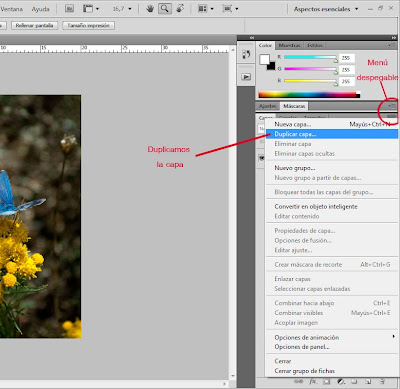Screen dimensions: 400x389
Task: Click the link layers chain icon
Action: [298, 381]
